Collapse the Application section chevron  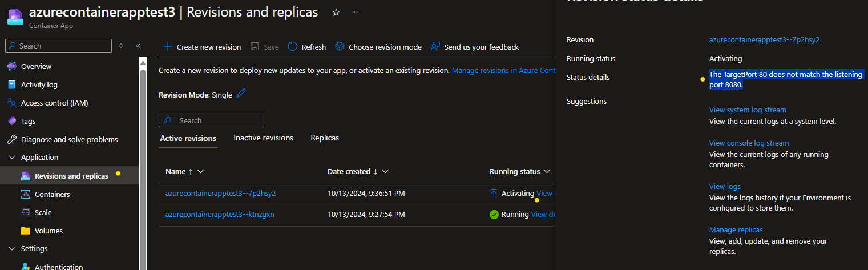tap(11, 157)
